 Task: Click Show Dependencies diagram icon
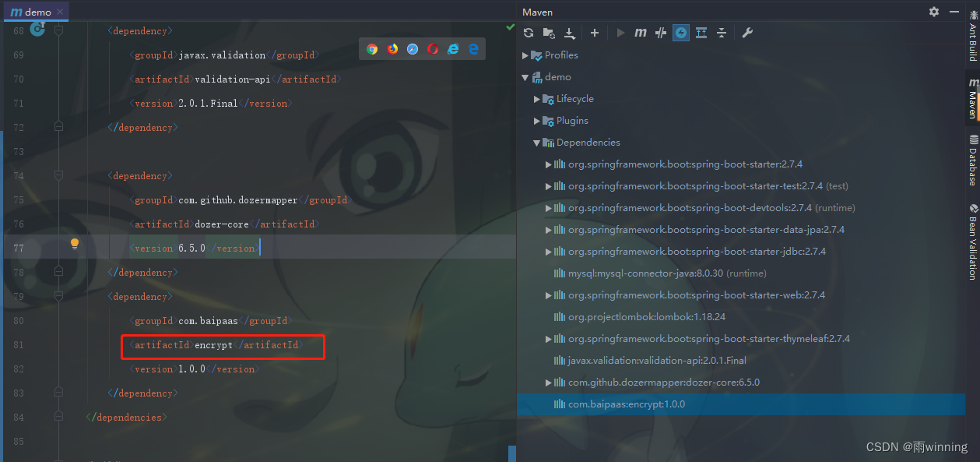701,33
